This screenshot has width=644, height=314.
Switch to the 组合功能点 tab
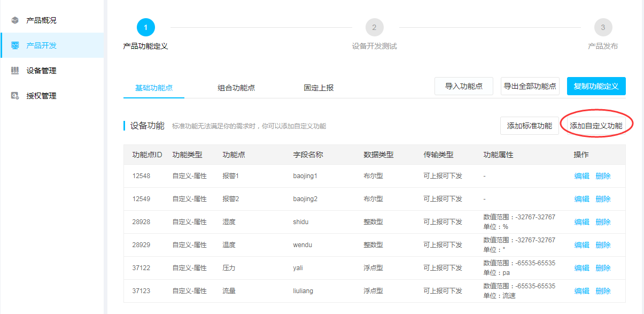click(x=236, y=88)
